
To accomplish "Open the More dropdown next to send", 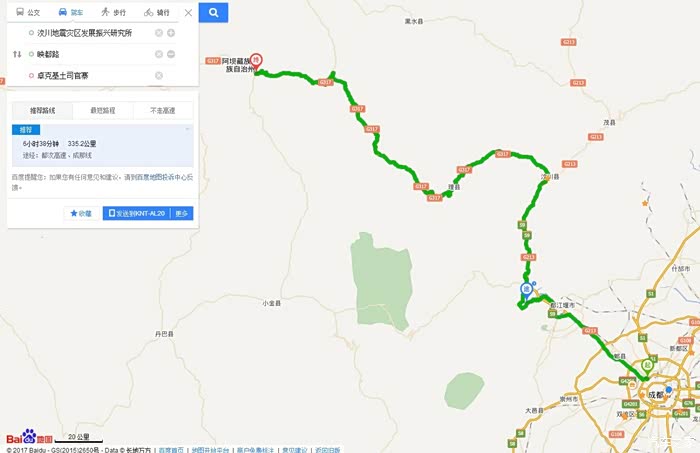I will 182,213.
